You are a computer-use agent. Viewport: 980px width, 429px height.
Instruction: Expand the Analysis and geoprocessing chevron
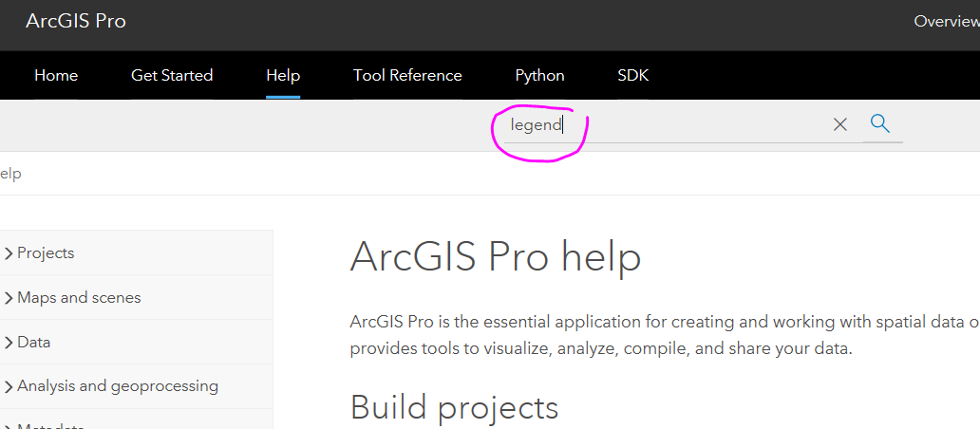click(x=9, y=386)
